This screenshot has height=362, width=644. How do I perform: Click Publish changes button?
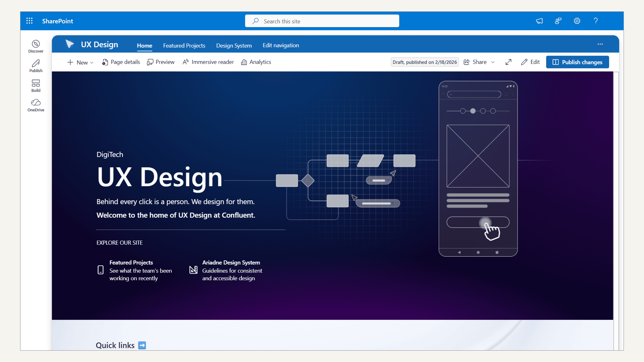pyautogui.click(x=577, y=62)
